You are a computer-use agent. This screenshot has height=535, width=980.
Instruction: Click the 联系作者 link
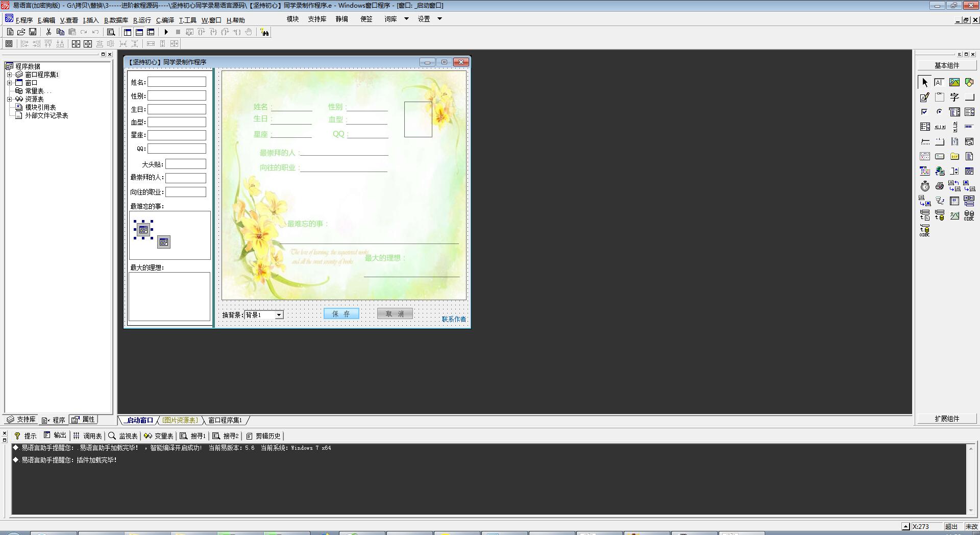pyautogui.click(x=454, y=319)
